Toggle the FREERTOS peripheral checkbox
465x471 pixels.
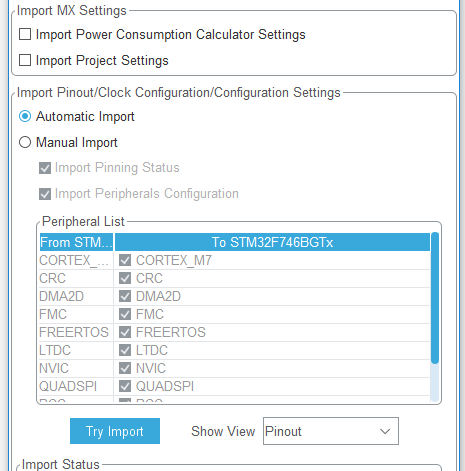tap(125, 332)
